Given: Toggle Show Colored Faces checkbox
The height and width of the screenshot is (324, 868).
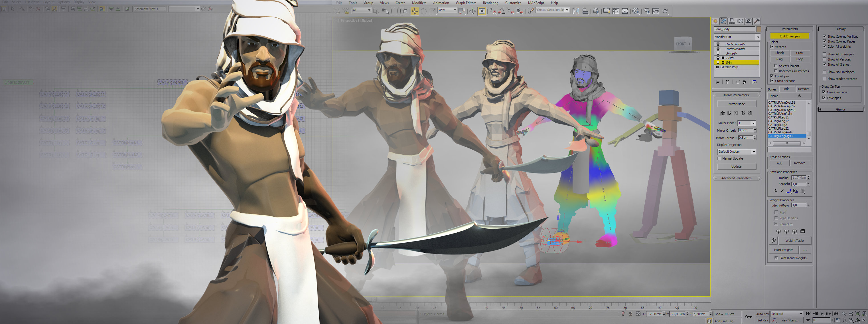Looking at the screenshot, I should coord(824,41).
